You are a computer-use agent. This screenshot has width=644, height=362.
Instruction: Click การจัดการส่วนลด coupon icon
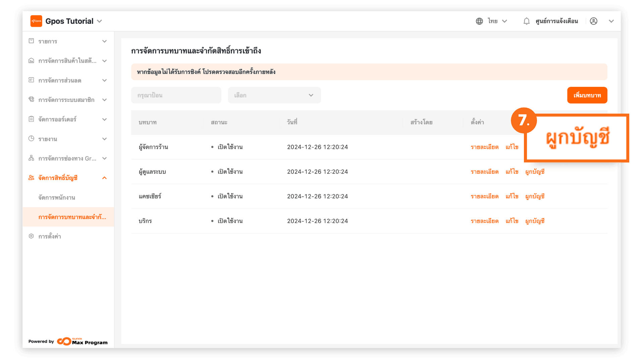(31, 80)
